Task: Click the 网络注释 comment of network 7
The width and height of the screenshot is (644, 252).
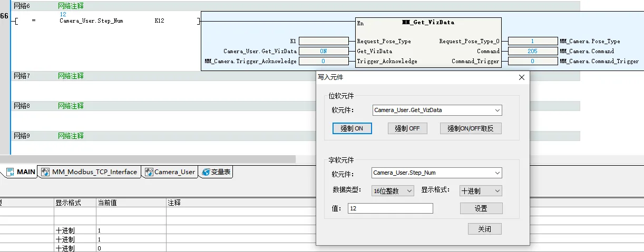Action: pos(71,76)
